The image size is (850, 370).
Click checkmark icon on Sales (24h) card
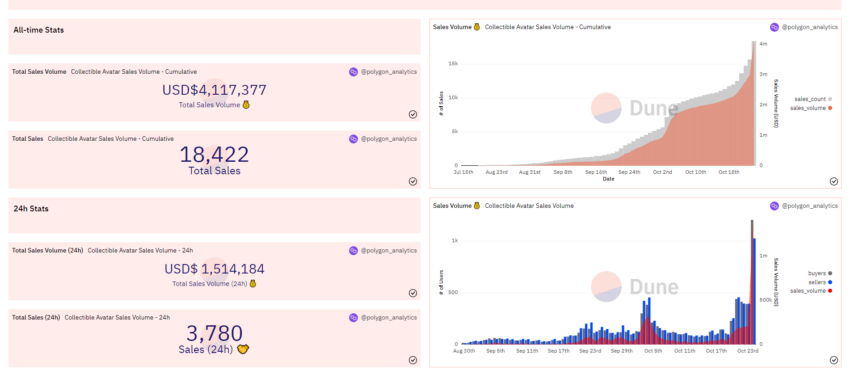click(x=413, y=360)
